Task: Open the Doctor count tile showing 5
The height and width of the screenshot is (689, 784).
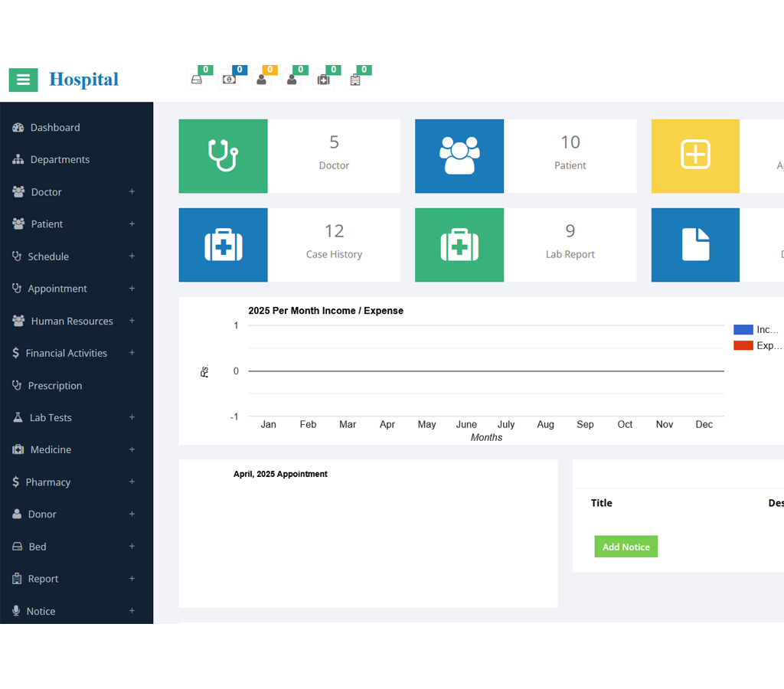Action: click(289, 156)
